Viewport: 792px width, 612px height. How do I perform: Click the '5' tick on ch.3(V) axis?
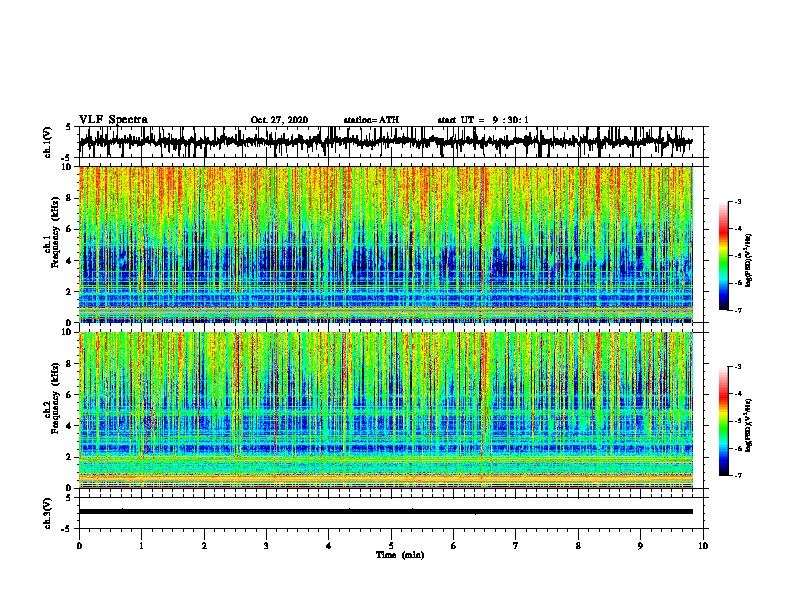pyautogui.click(x=68, y=498)
